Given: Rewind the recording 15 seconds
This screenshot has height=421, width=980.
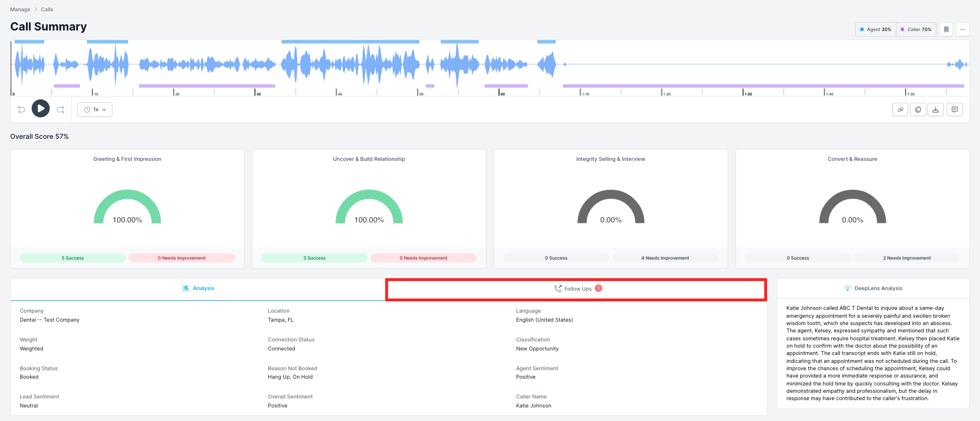Looking at the screenshot, I should pyautogui.click(x=21, y=109).
